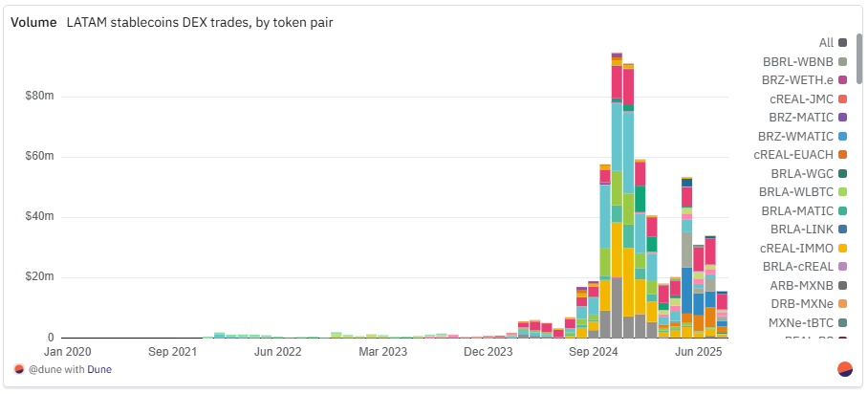
Task: Click the BRZ-WETH.e legend color dot
Action: (x=842, y=79)
